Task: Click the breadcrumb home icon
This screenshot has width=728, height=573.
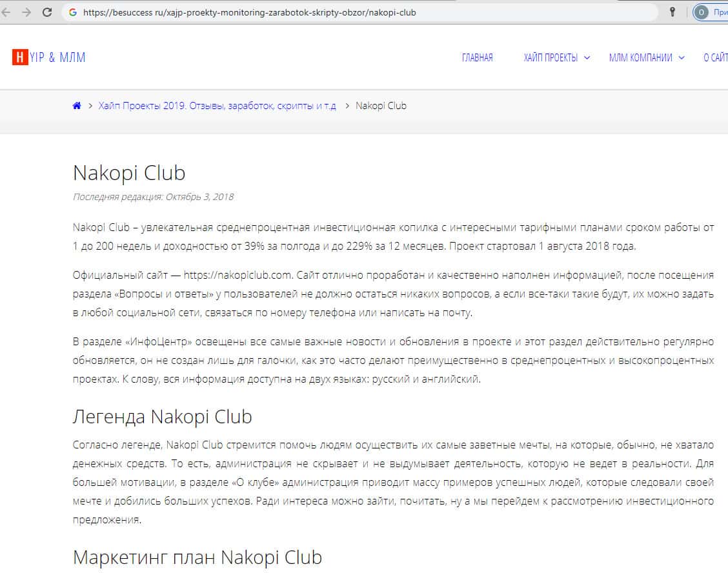Action: coord(77,106)
